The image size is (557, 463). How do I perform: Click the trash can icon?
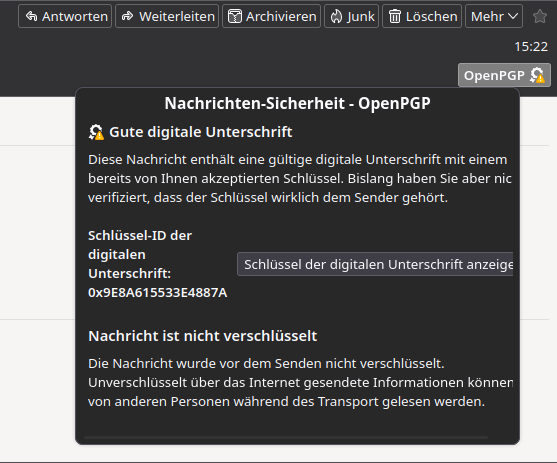click(x=395, y=16)
